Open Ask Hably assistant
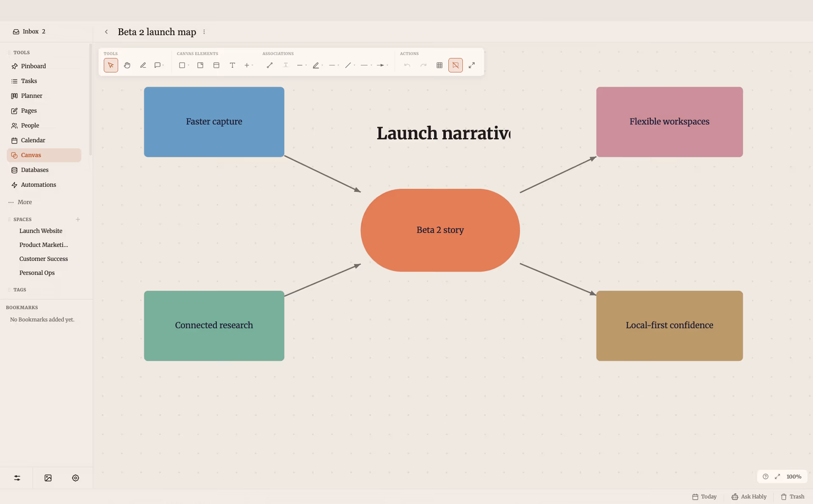813x504 pixels. [x=749, y=497]
